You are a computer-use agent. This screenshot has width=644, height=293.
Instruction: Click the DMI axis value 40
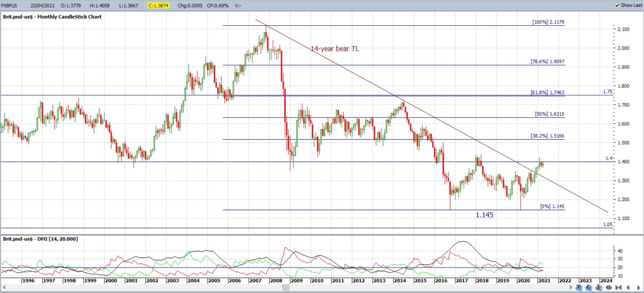click(620, 251)
